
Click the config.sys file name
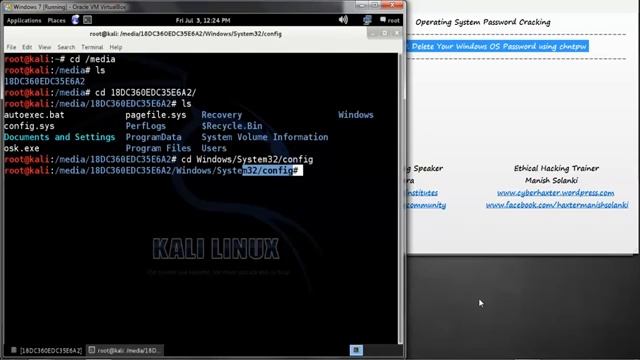(x=29, y=126)
